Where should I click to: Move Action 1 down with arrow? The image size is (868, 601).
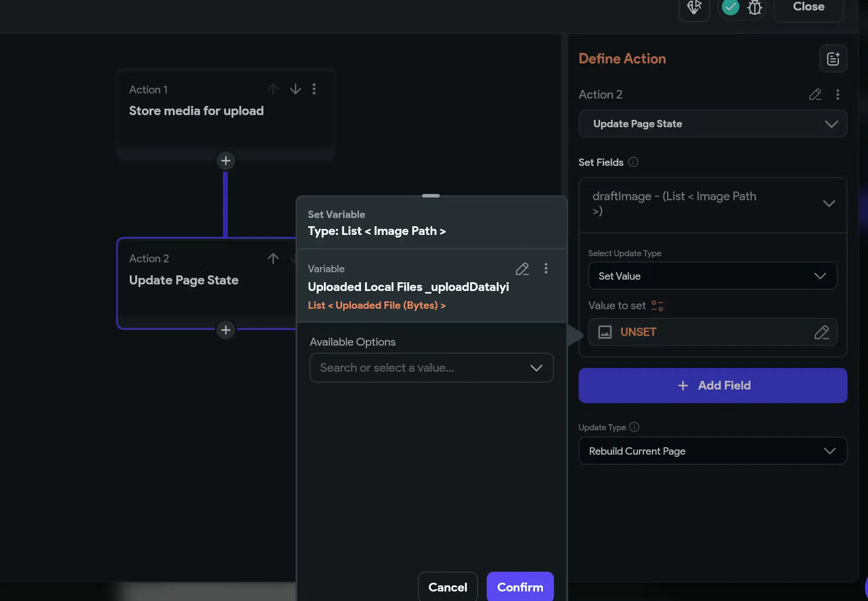(295, 89)
